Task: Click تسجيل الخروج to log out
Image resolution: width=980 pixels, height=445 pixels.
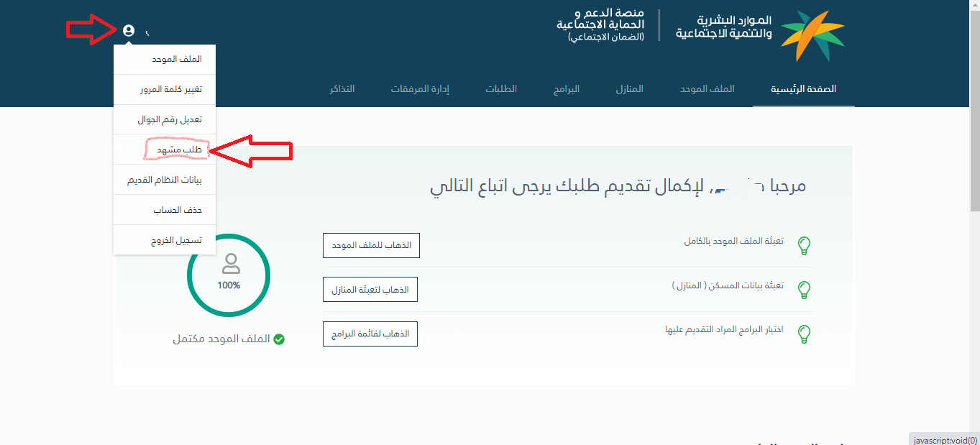Action: (x=176, y=240)
